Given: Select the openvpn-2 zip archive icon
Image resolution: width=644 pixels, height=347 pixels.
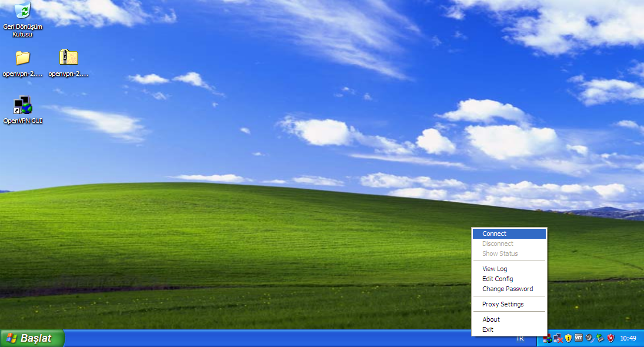Looking at the screenshot, I should [68, 64].
